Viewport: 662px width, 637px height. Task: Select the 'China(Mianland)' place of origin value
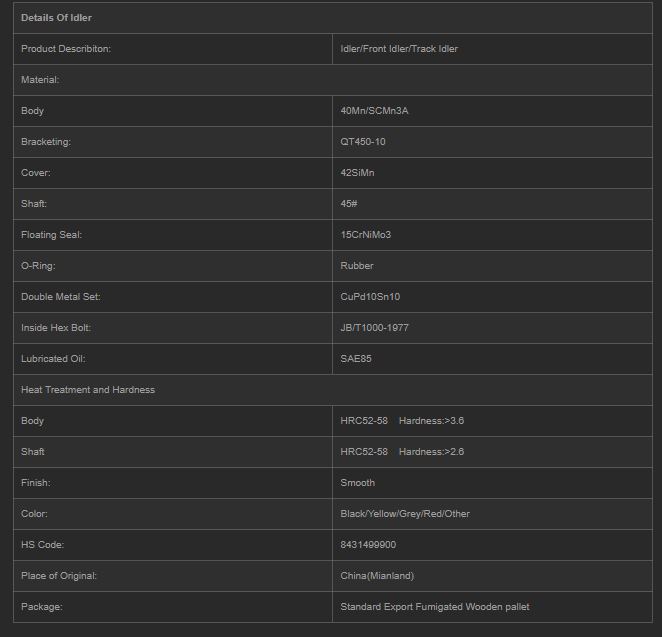377,576
